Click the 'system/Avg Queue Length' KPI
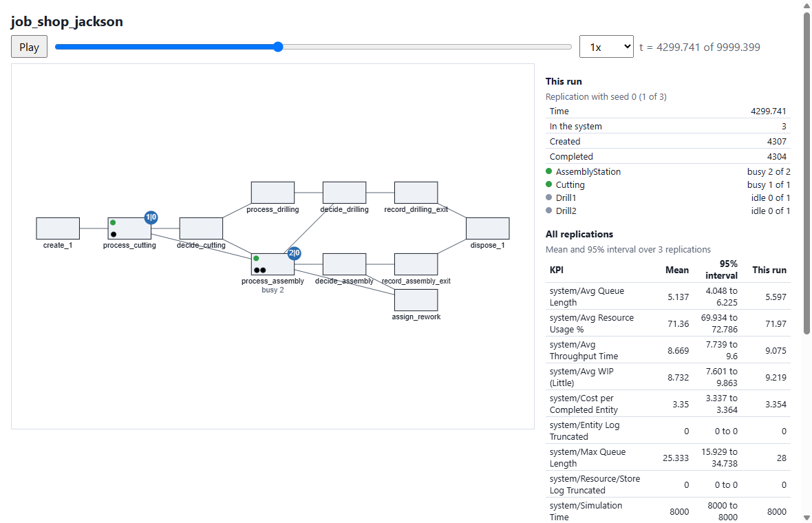 [x=587, y=297]
